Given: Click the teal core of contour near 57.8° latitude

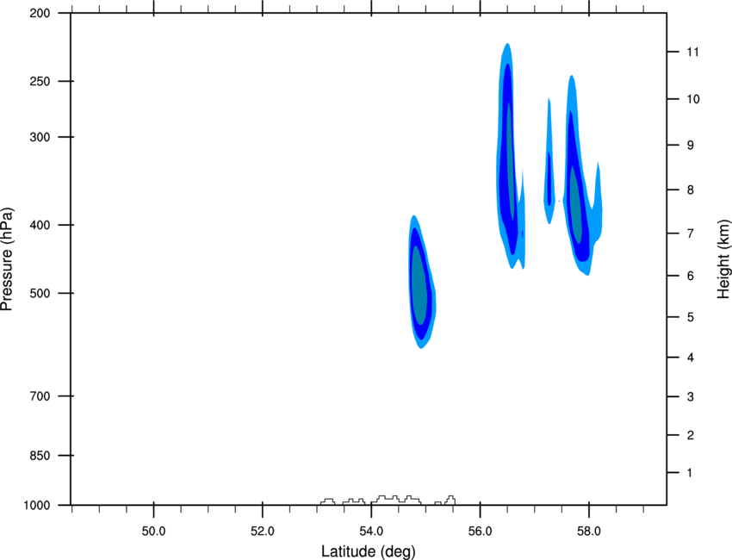Looking at the screenshot, I should (x=575, y=206).
